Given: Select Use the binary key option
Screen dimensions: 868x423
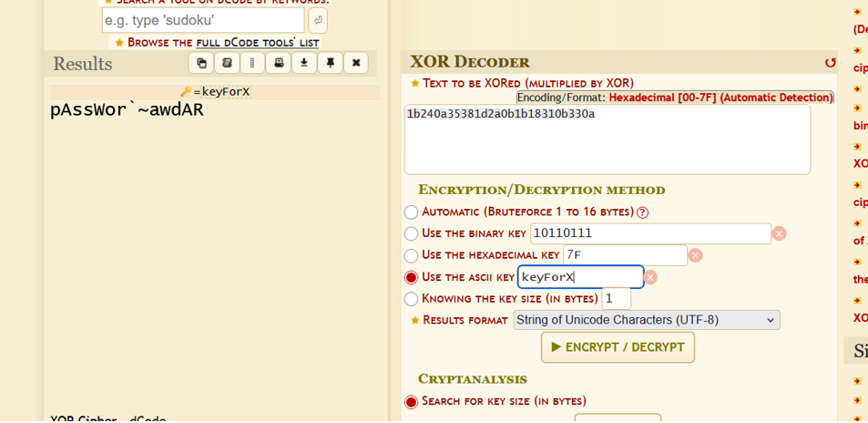Looking at the screenshot, I should click(411, 234).
